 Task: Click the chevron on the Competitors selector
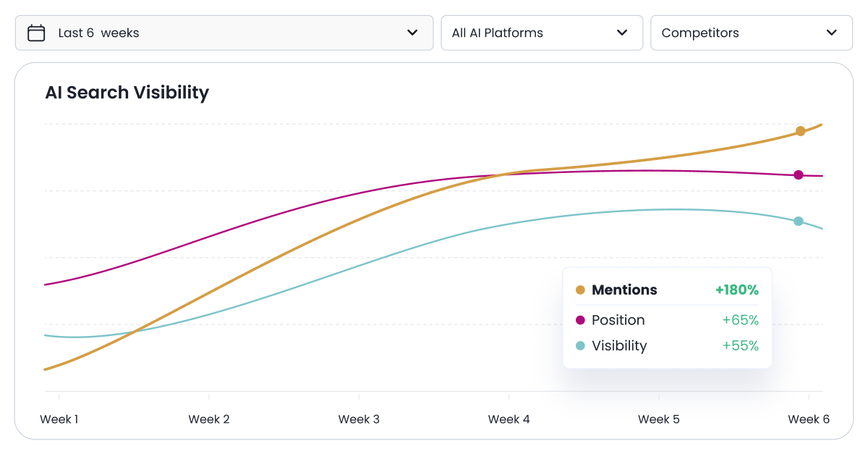click(831, 33)
